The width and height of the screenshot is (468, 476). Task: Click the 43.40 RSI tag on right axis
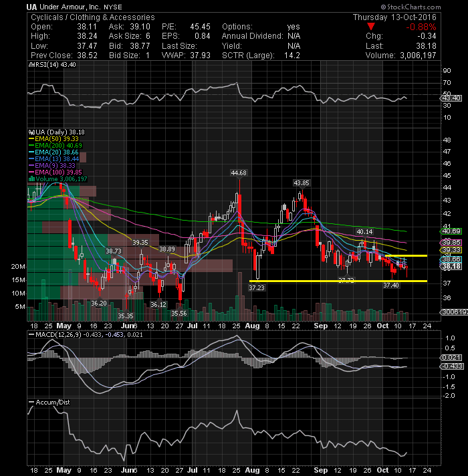click(x=451, y=98)
